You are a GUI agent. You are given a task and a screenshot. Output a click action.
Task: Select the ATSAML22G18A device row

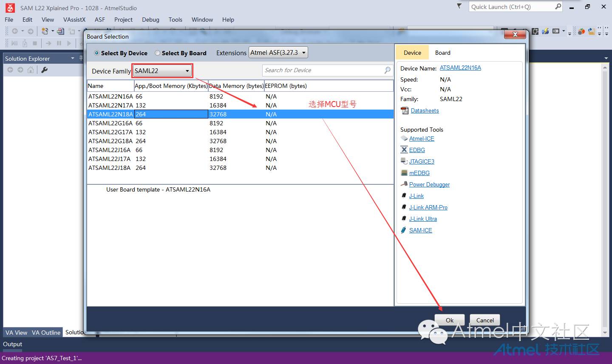point(240,141)
